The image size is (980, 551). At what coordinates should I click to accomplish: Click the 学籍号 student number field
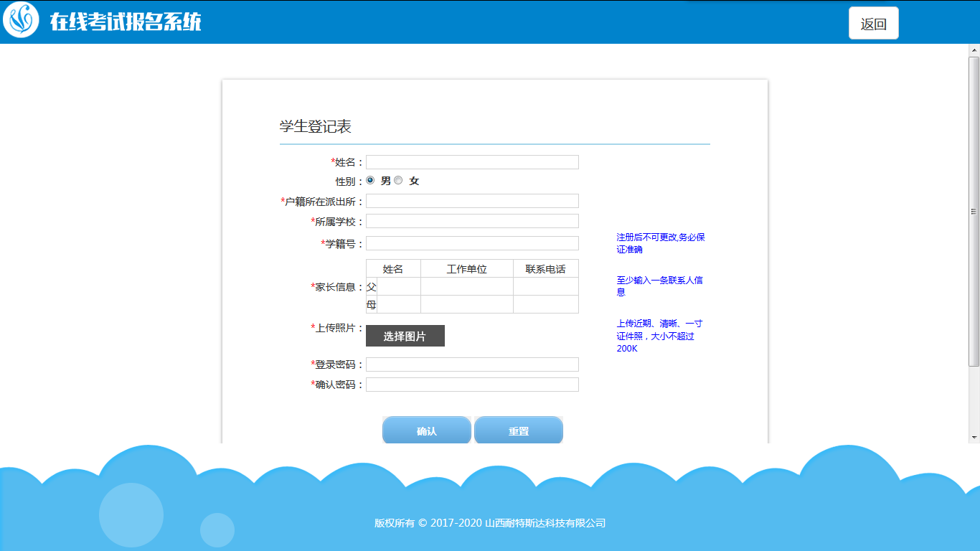pos(472,243)
